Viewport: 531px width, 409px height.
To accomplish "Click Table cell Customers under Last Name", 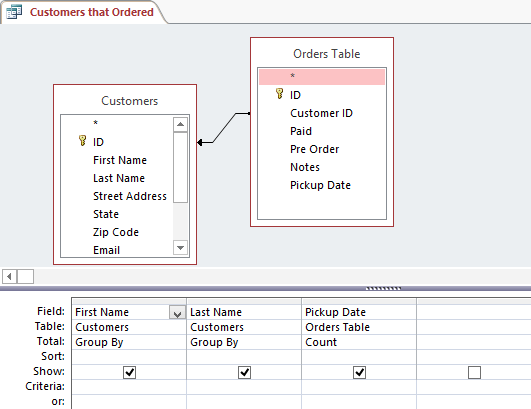I will point(244,327).
